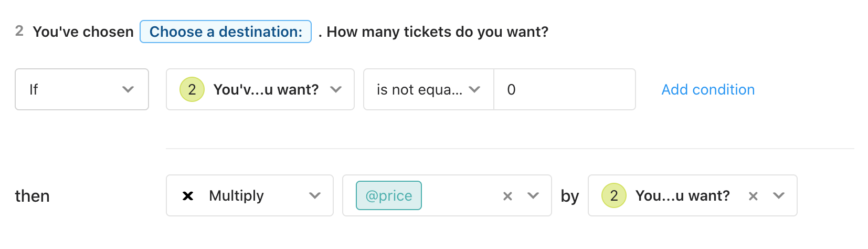The image size is (868, 249).
Task: Click the question number 2 label
Action: (x=19, y=31)
